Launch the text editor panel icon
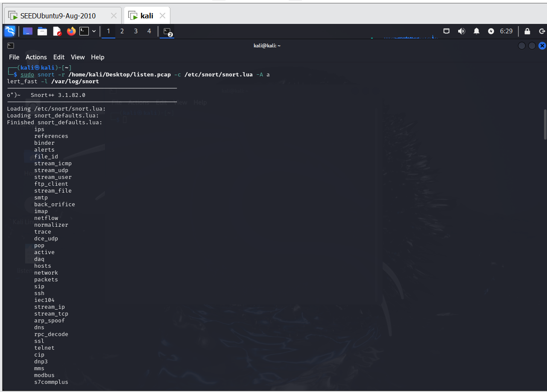Viewport: 547px width, 392px height. (x=57, y=31)
